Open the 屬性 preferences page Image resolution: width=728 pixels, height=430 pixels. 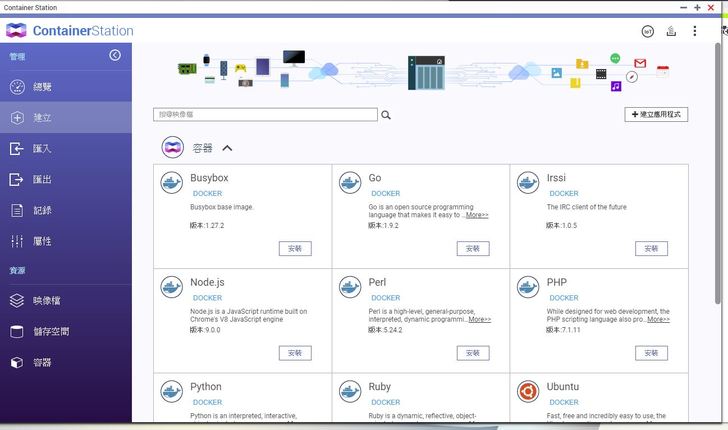tap(42, 241)
